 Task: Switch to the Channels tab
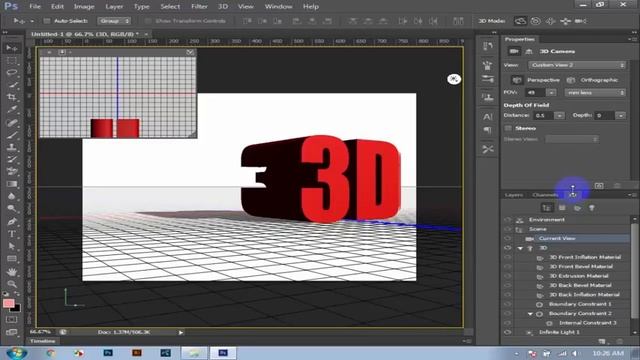tap(545, 195)
